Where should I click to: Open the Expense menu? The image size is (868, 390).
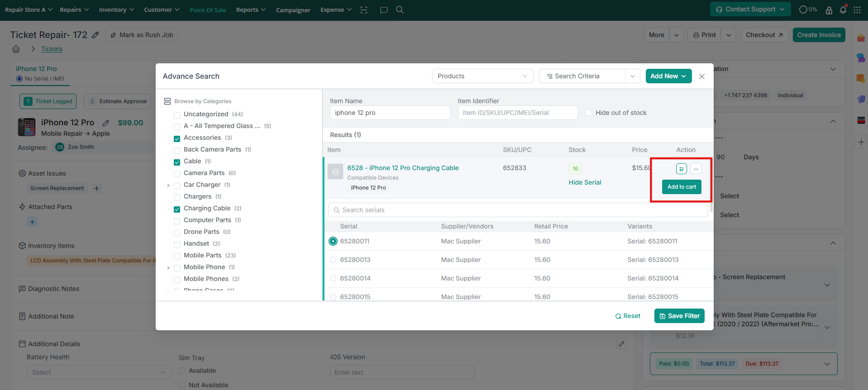tap(336, 10)
